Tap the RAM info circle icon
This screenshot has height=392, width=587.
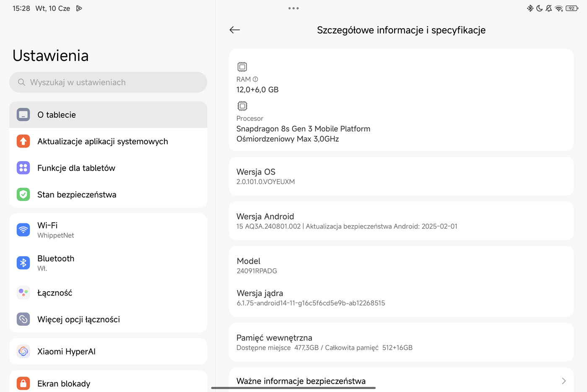point(255,79)
